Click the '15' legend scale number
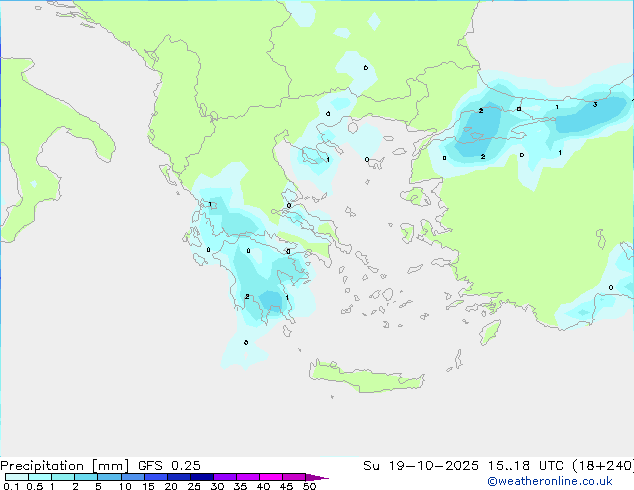Image resolution: width=634 pixels, height=490 pixels. click(148, 486)
